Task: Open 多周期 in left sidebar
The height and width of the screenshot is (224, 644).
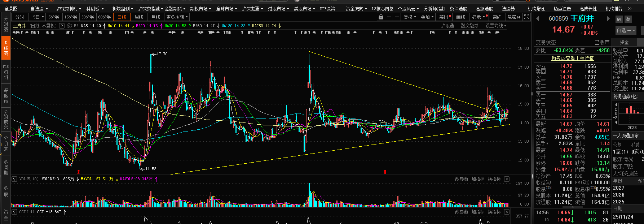Action: coord(6,167)
